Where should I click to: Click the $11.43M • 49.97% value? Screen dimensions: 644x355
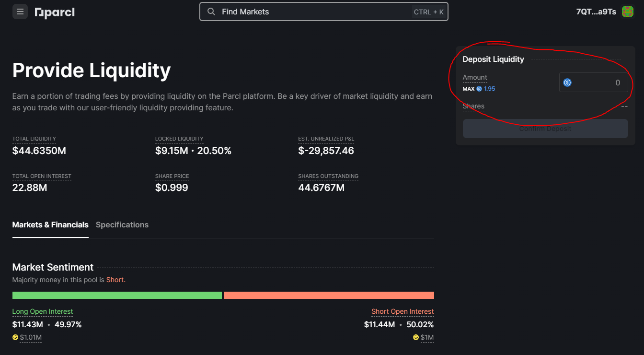47,324
